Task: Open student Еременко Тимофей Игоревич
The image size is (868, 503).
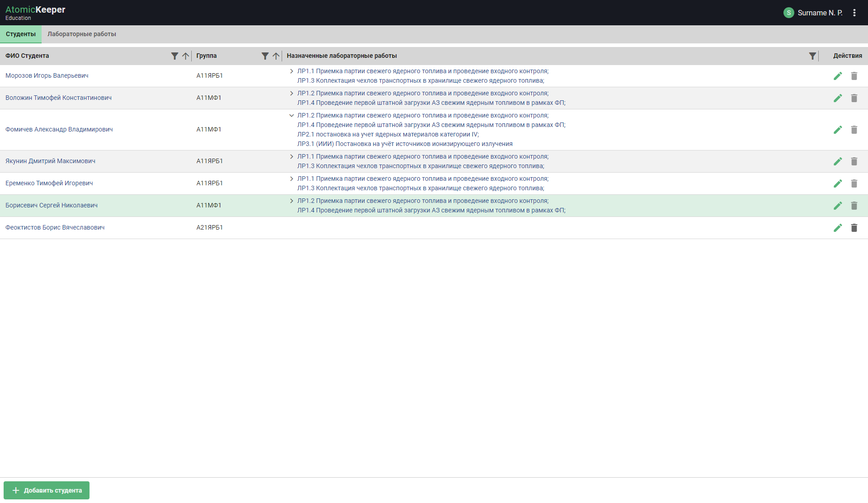Action: pyautogui.click(x=49, y=183)
